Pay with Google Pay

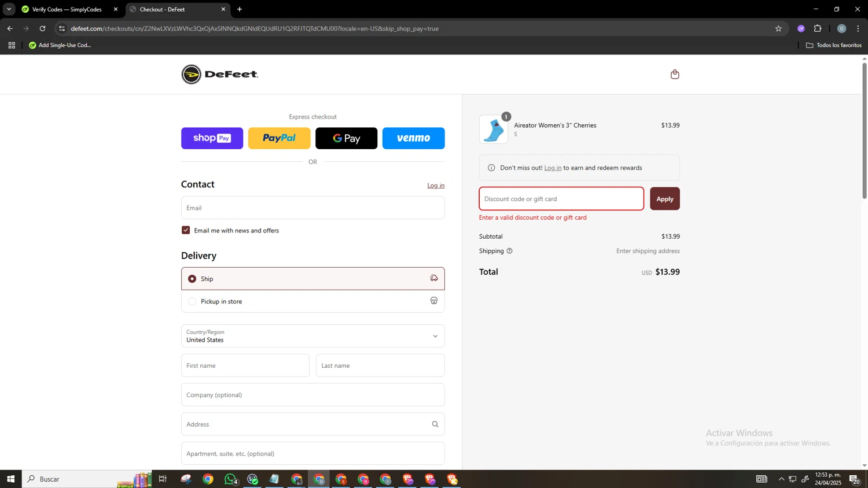click(x=347, y=138)
